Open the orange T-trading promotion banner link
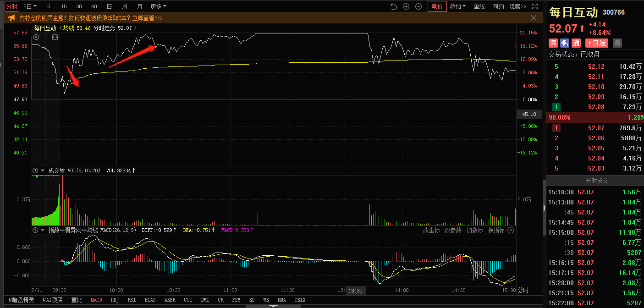Screen dimensions: 644x308 (91, 18)
